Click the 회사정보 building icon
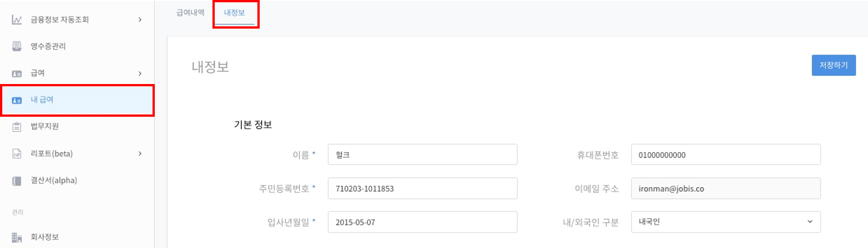The image size is (868, 248). (17, 237)
